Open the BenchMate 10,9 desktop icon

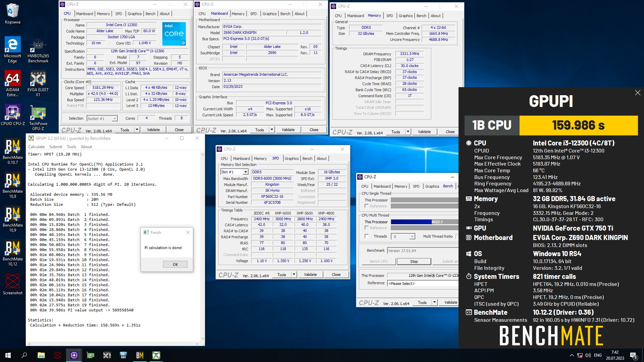pyautogui.click(x=12, y=219)
